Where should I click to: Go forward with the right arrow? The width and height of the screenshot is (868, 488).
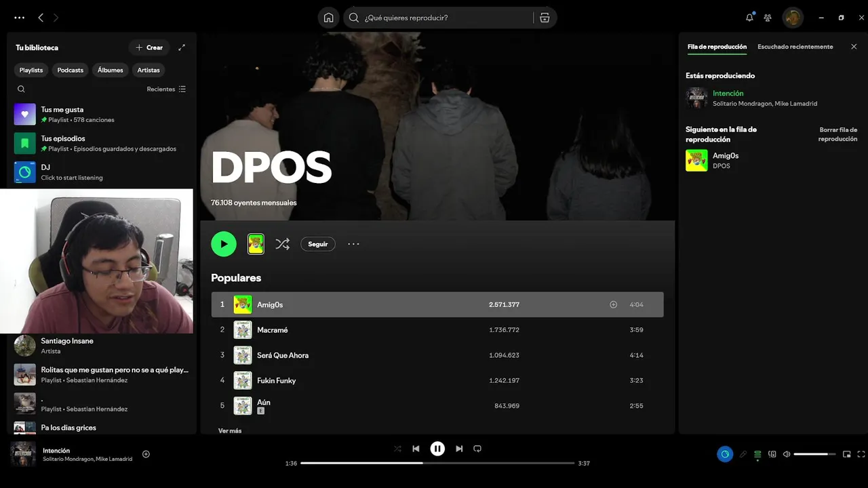[56, 18]
